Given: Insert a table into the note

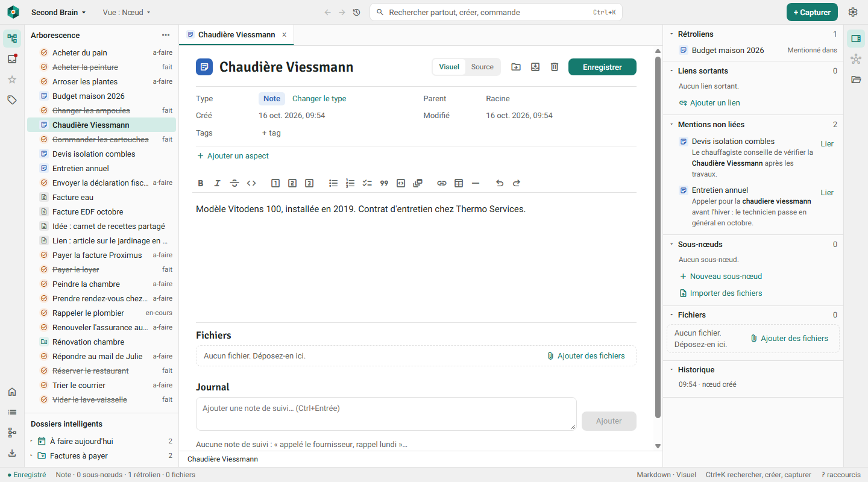Looking at the screenshot, I should 459,183.
